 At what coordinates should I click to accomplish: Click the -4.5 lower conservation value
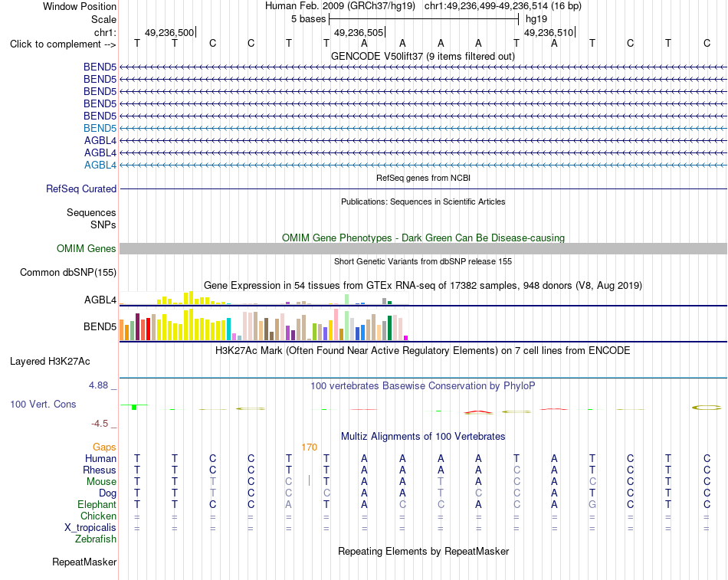tap(100, 424)
